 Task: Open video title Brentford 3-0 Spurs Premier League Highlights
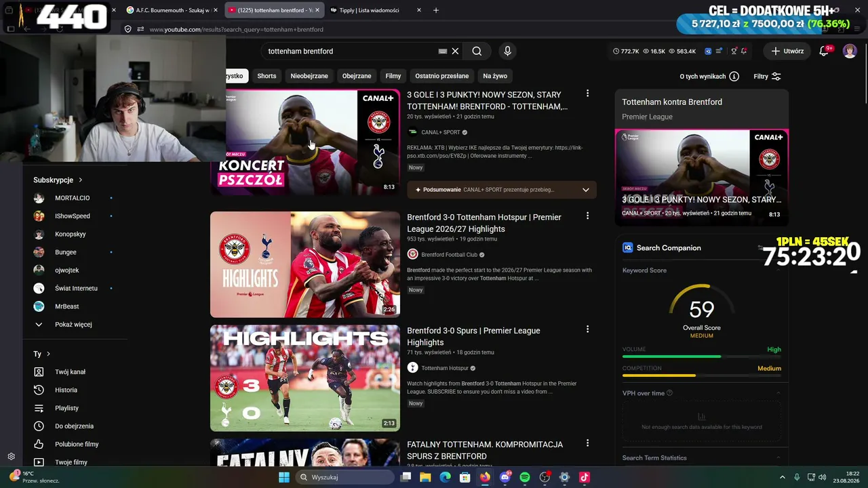point(473,336)
